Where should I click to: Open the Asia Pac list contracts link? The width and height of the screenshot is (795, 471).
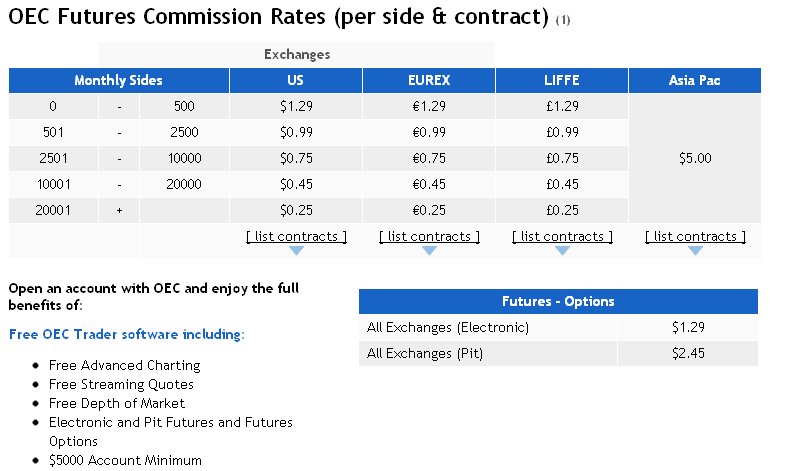click(x=695, y=236)
